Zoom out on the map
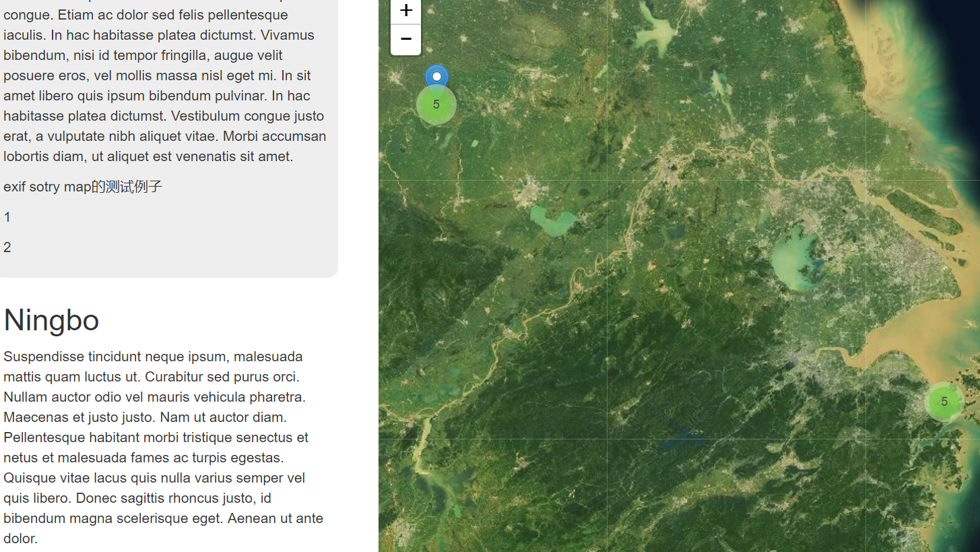Image resolution: width=980 pixels, height=552 pixels. pyautogui.click(x=405, y=40)
